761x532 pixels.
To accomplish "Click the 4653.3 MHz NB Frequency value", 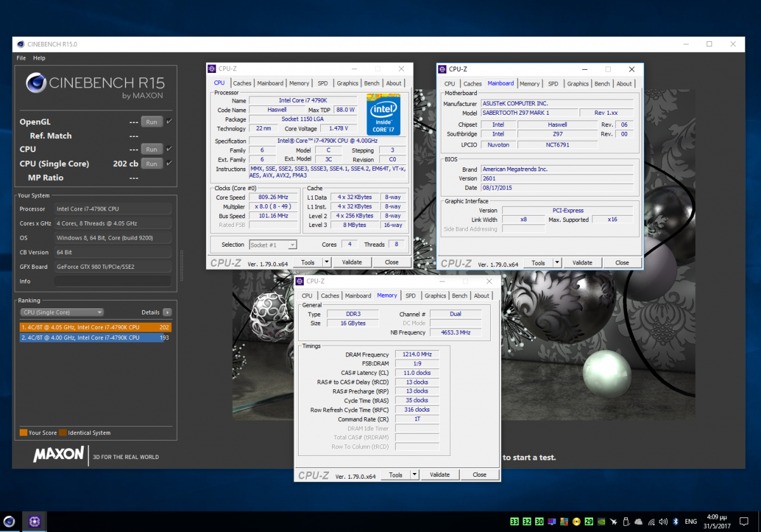I will tap(455, 332).
